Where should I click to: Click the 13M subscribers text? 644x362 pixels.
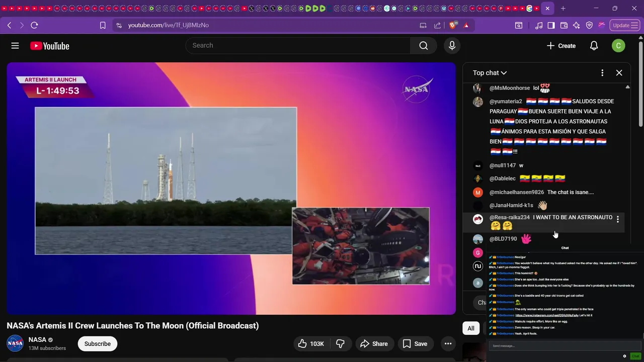(x=47, y=348)
